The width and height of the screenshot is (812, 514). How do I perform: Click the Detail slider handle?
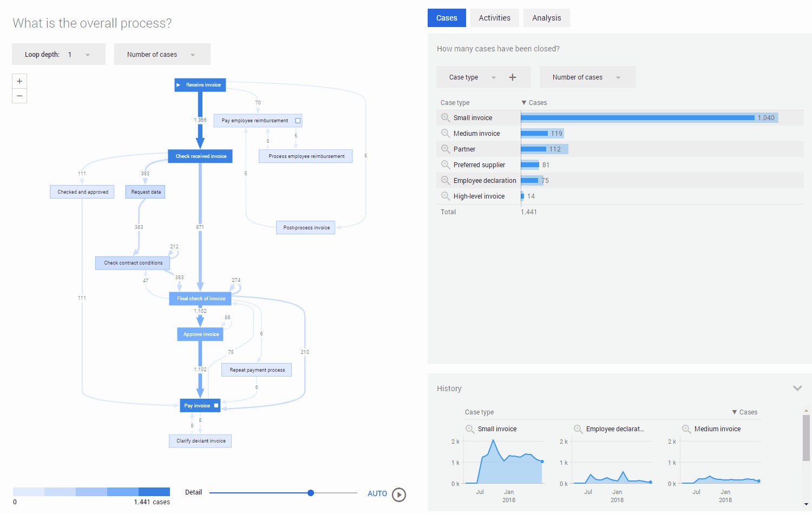(310, 493)
